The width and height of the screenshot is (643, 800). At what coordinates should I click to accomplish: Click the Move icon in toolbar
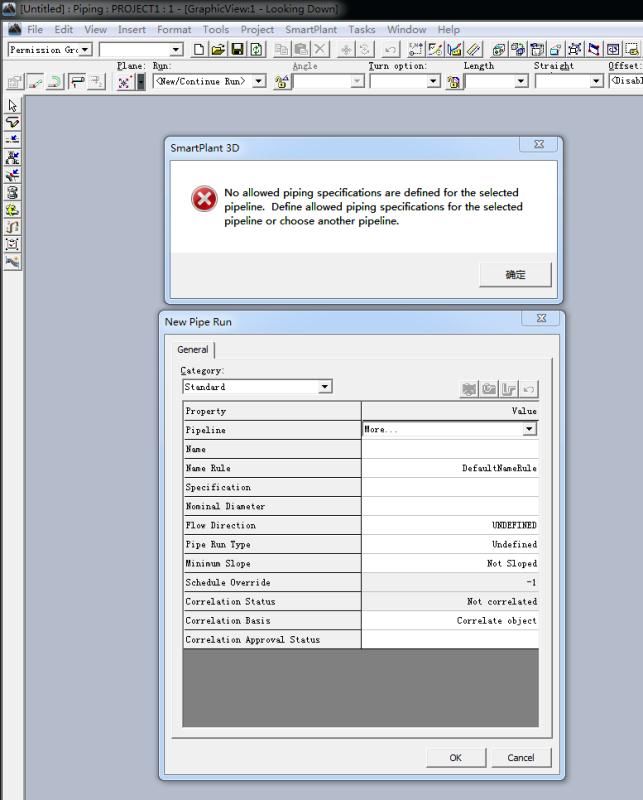click(346, 49)
